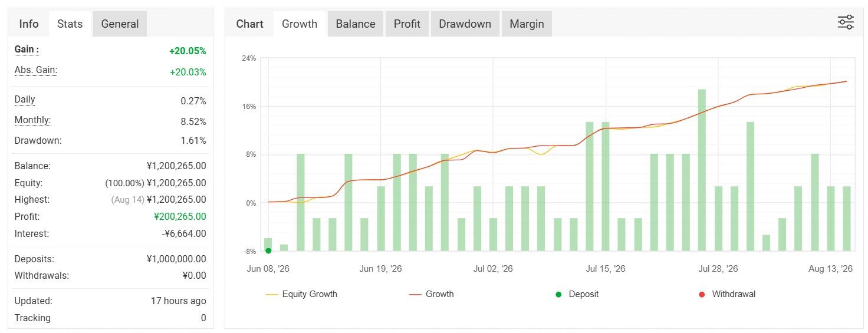Select the withdrawals value ¥0.00
The width and height of the screenshot is (868, 333).
tap(194, 276)
